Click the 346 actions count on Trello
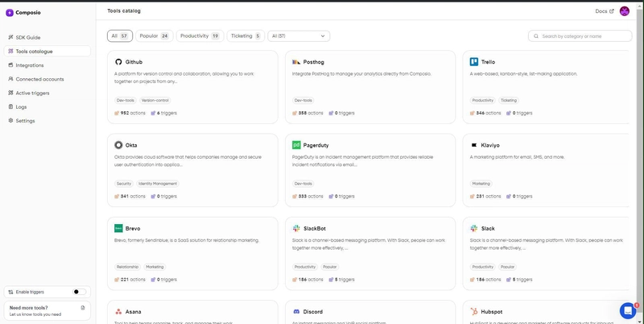 click(x=485, y=113)
